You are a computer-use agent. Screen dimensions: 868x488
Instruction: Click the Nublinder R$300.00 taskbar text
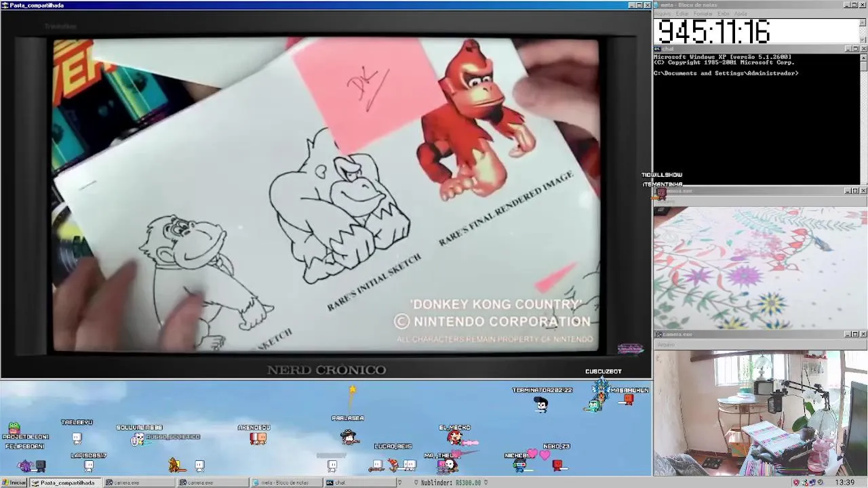tap(451, 483)
